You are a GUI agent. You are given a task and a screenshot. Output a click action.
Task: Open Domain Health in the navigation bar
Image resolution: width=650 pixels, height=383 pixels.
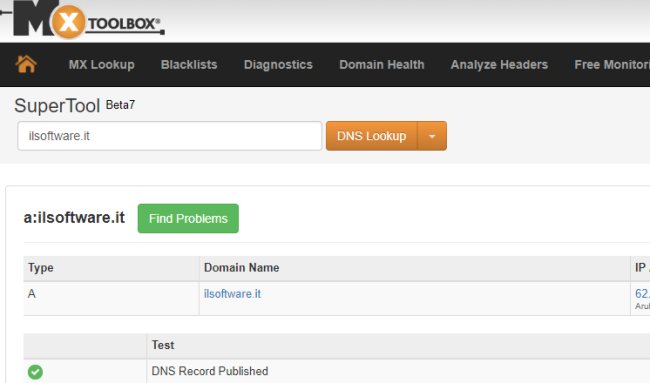(x=382, y=65)
